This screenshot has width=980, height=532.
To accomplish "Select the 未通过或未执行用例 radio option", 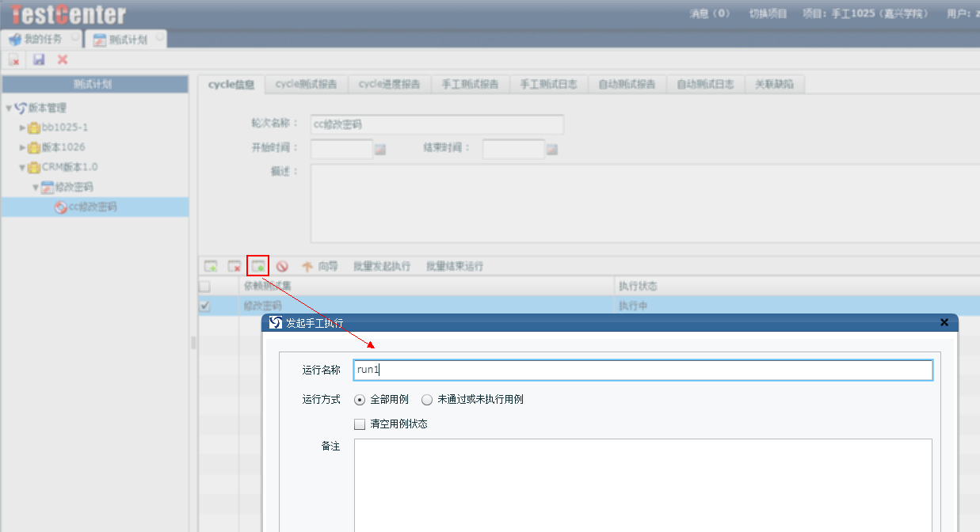I will [x=427, y=400].
